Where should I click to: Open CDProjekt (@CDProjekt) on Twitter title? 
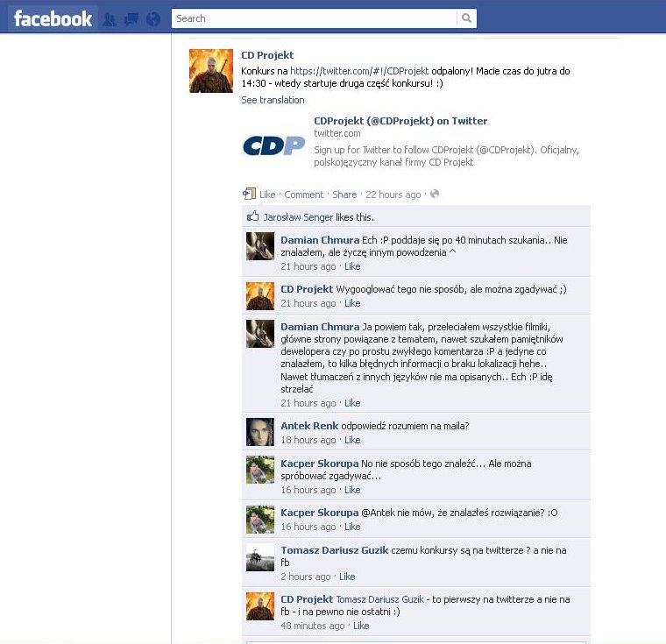pyautogui.click(x=400, y=121)
